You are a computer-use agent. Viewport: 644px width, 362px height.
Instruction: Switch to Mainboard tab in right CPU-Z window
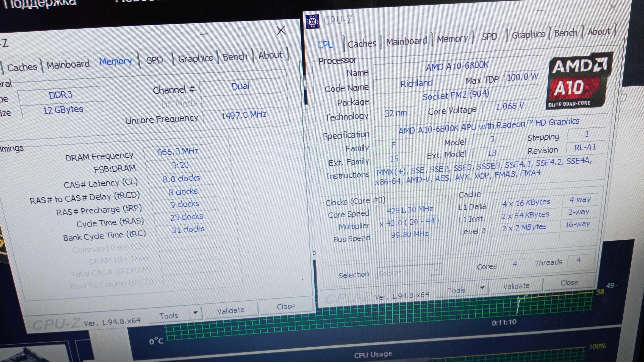tap(406, 41)
